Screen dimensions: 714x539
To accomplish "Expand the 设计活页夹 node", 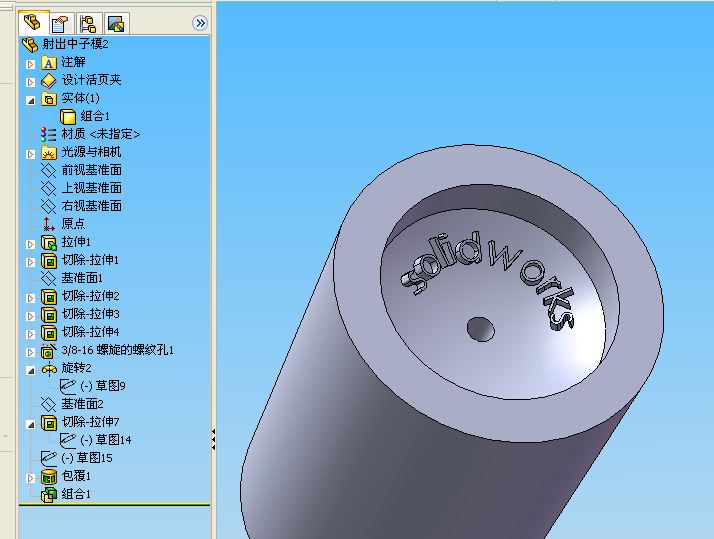I will click(x=31, y=82).
